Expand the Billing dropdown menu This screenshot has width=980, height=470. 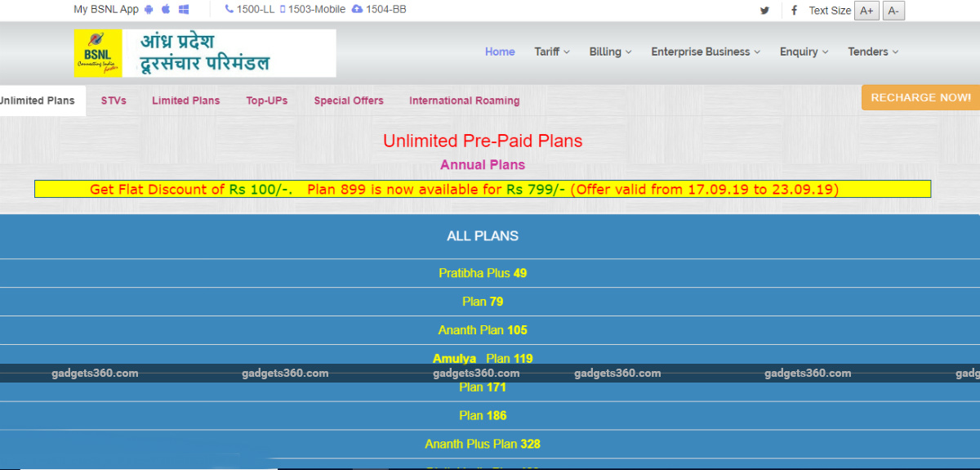611,51
